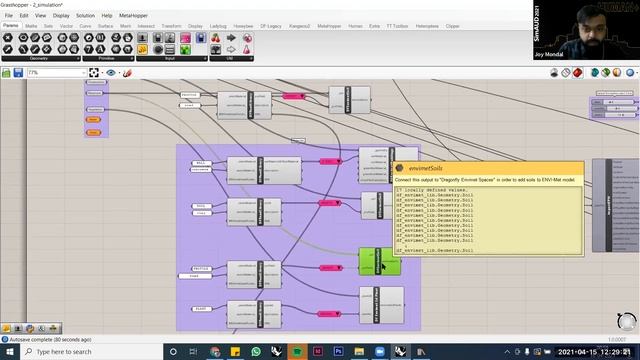This screenshot has height=360, width=640.
Task: Select the green Colour Swatch input icon
Action: pyautogui.click(x=185, y=49)
